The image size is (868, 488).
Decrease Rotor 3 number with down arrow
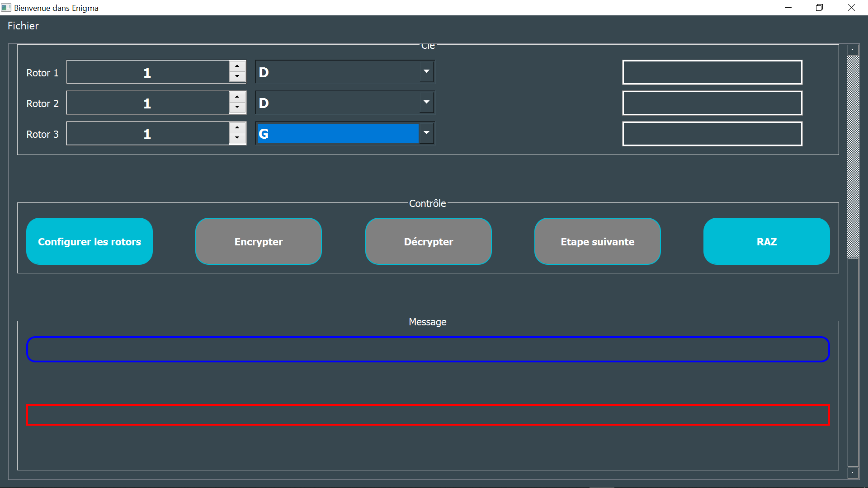(237, 138)
